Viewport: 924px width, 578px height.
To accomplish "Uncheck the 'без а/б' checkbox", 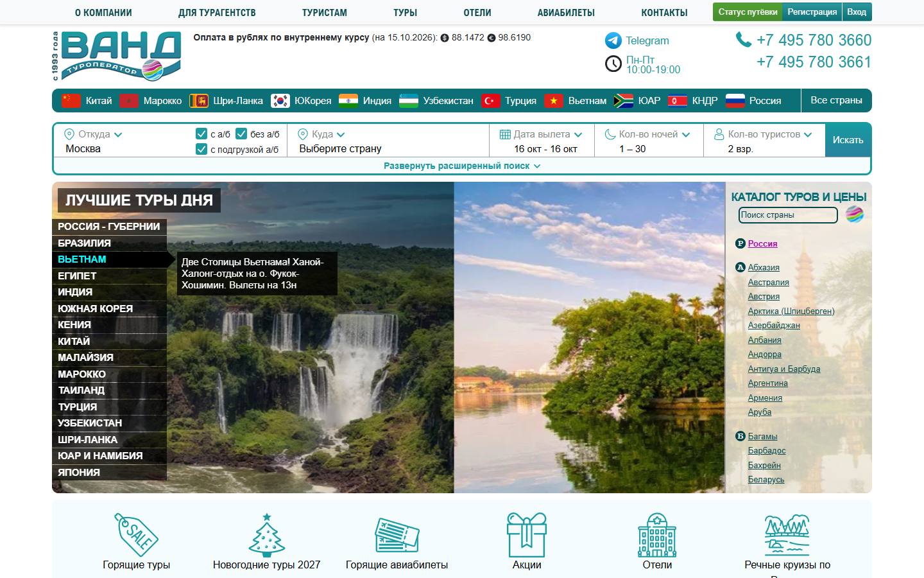I will click(241, 134).
